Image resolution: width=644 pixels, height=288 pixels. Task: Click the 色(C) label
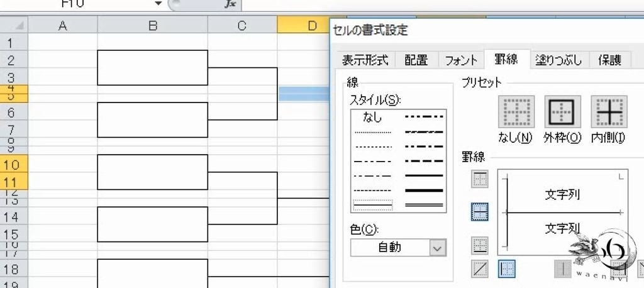[364, 230]
